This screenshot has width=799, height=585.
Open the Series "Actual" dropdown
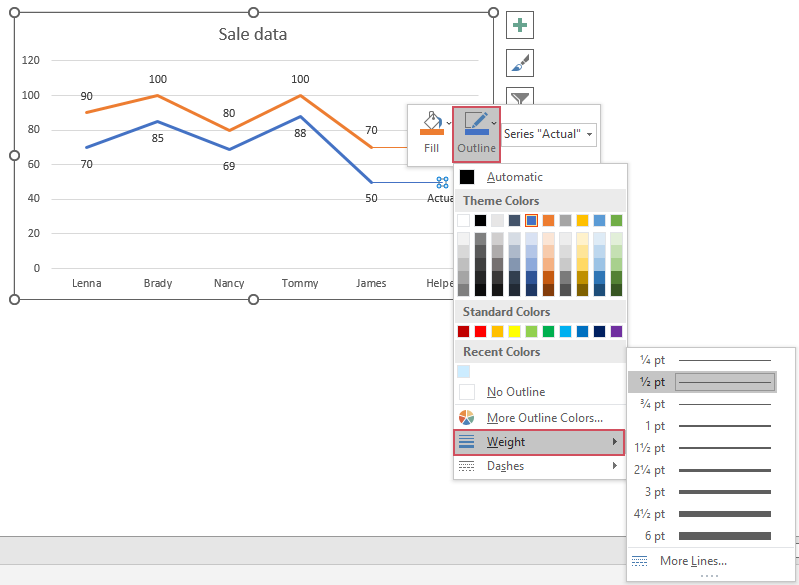click(x=549, y=134)
